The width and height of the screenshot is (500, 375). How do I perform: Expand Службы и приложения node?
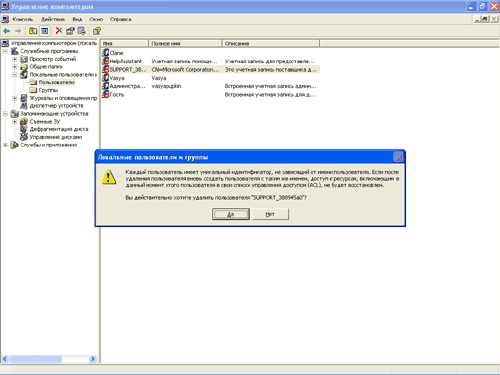[x=5, y=145]
